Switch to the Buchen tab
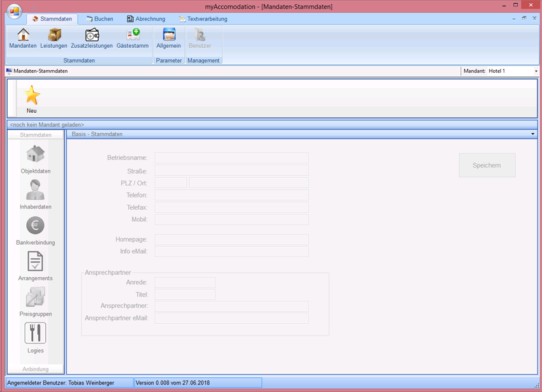 [99, 19]
